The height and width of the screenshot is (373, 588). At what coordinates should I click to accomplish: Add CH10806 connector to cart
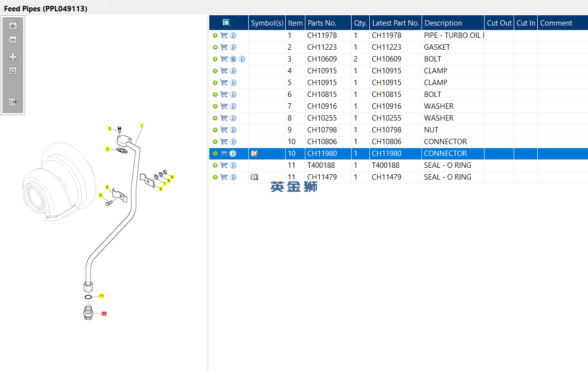click(224, 142)
